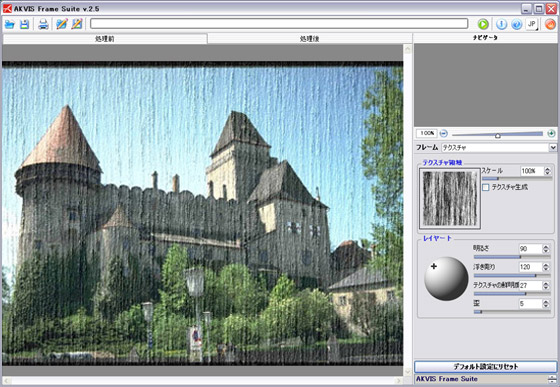Click the orange round icon in toolbar

click(550, 24)
